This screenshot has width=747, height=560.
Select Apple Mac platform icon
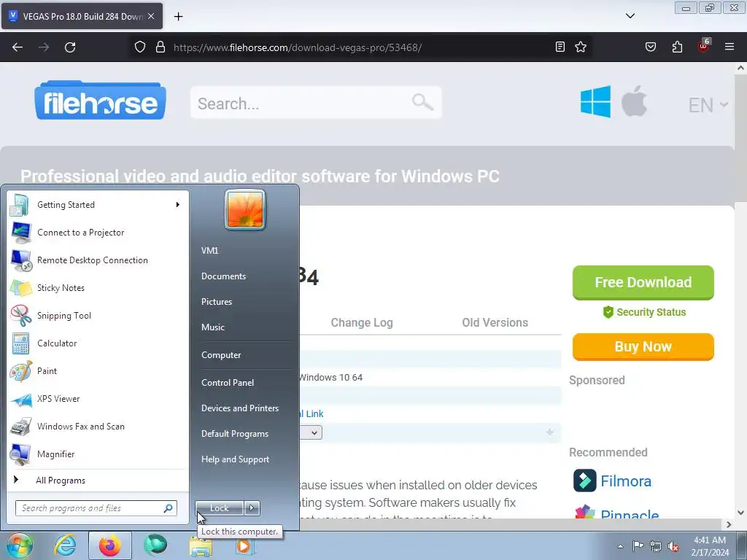635,101
